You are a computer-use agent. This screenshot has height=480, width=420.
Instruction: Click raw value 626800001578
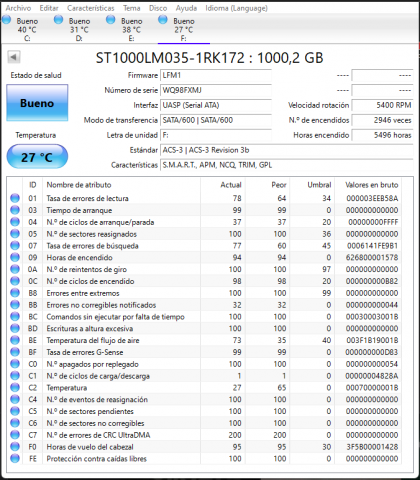pyautogui.click(x=372, y=257)
